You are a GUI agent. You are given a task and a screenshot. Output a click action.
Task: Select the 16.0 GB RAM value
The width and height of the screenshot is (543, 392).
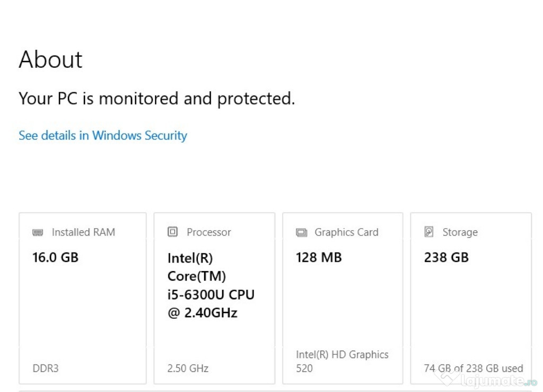pyautogui.click(x=55, y=257)
